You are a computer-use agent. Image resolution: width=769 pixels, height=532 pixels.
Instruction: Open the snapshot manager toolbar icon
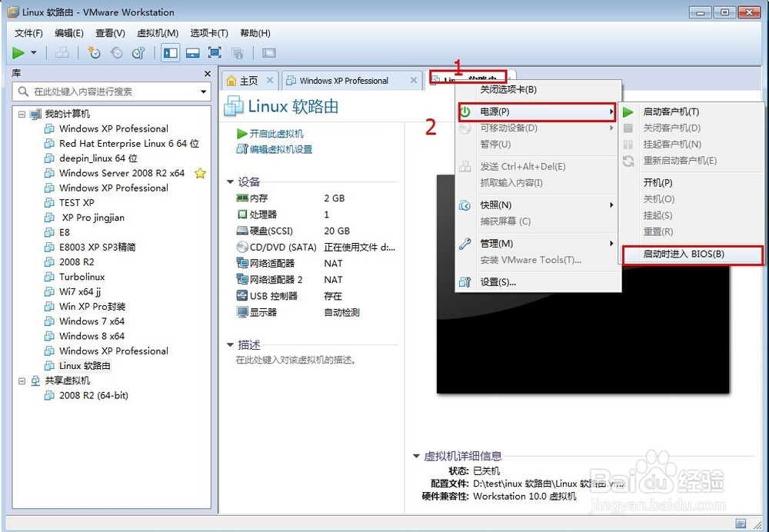click(138, 52)
